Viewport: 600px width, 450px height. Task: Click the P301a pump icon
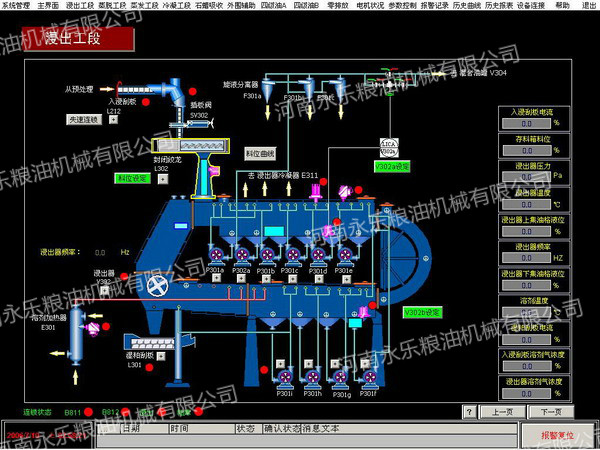(x=215, y=253)
